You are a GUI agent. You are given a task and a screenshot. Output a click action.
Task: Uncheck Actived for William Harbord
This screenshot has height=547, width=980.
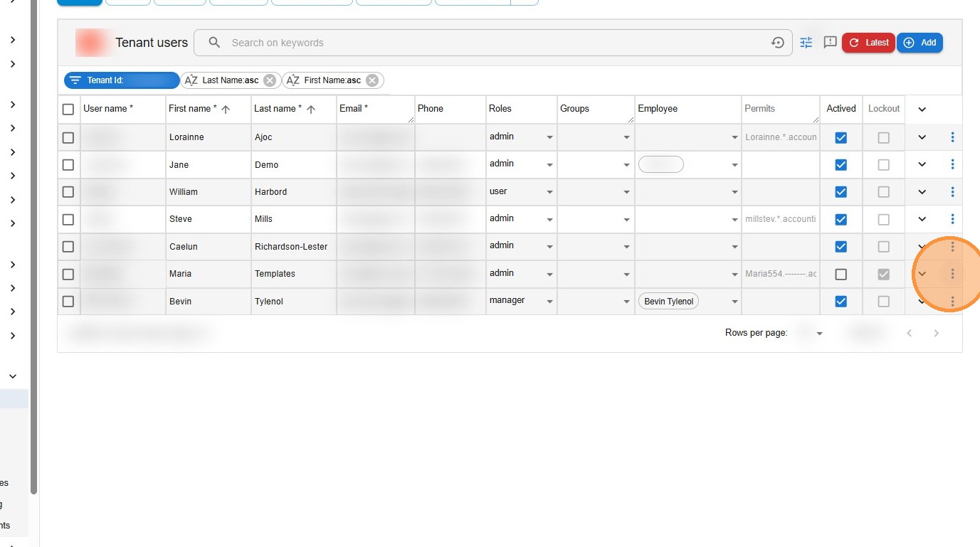point(841,192)
